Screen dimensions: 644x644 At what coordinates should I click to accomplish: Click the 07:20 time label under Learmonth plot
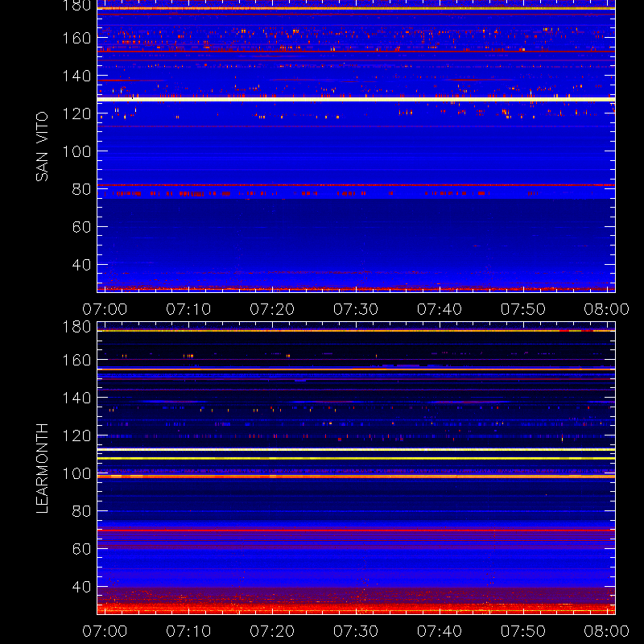272,631
